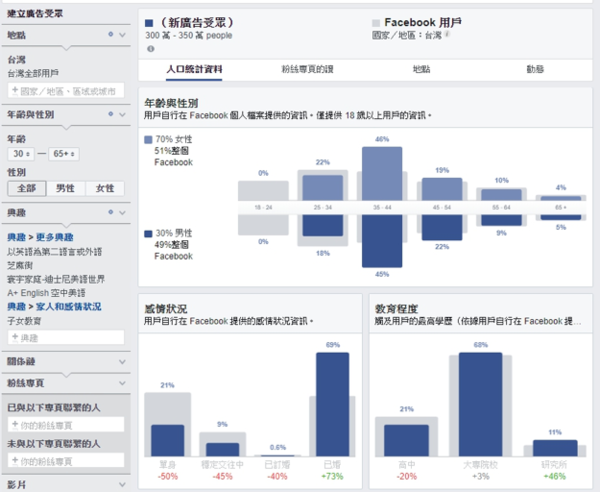Screen dimensions: 600x492
Task: Open the maximum age 65+ dropdown
Action: coord(61,155)
